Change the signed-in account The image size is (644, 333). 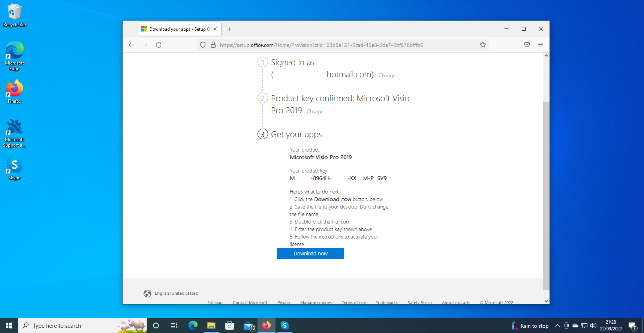[387, 75]
